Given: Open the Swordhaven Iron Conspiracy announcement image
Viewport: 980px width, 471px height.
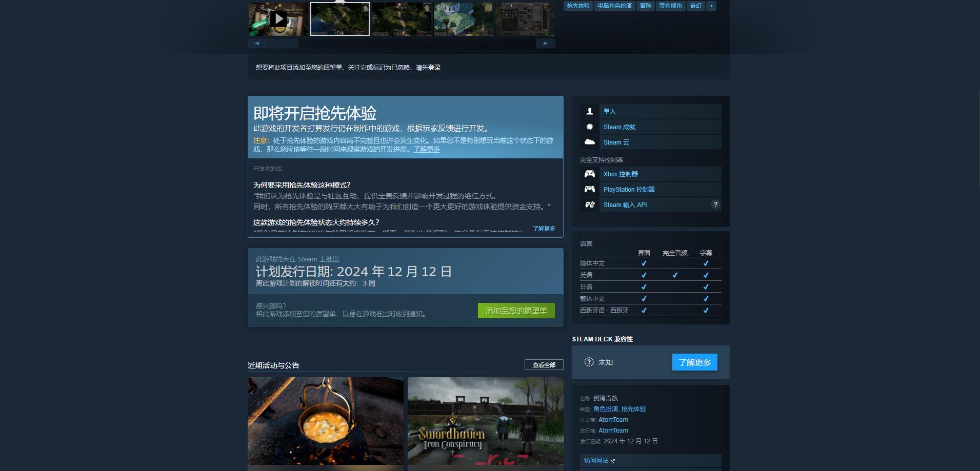Looking at the screenshot, I should 486,421.
